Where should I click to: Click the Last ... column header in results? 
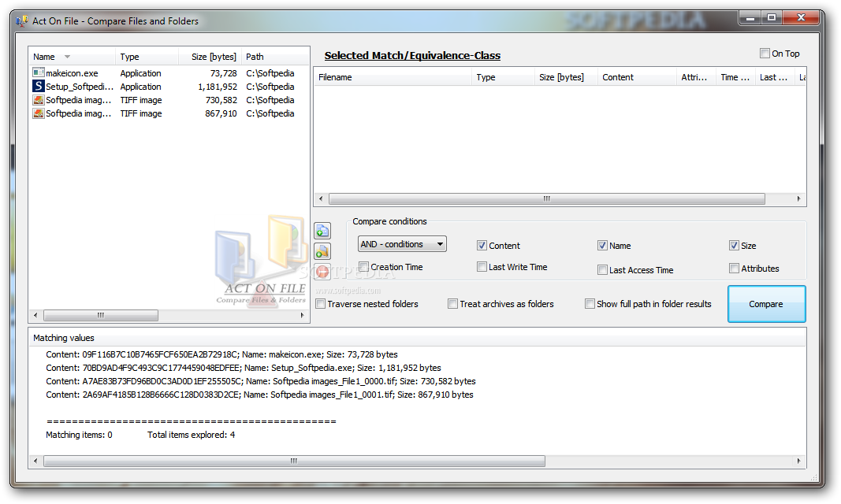point(775,77)
